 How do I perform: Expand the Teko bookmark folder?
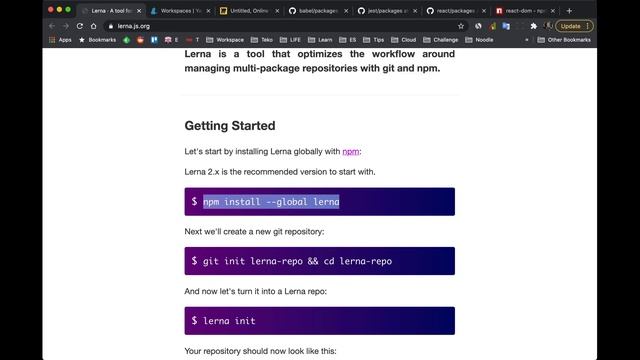tap(262, 40)
